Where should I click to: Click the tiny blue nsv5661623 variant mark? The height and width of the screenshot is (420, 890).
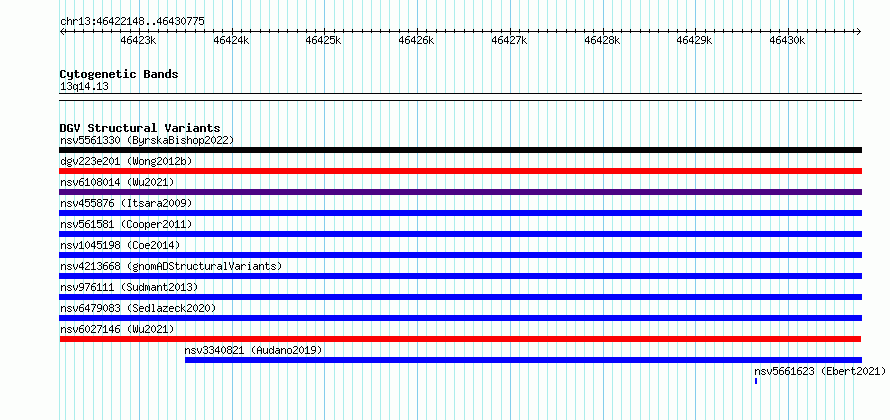coord(756,381)
